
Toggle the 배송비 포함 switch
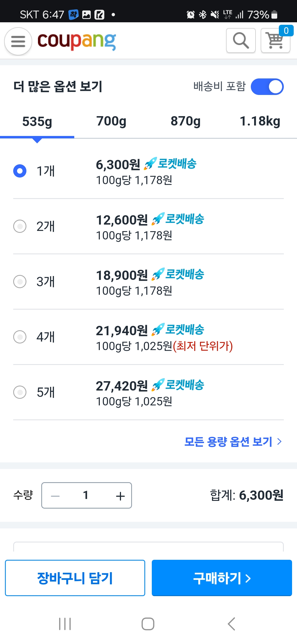click(267, 87)
